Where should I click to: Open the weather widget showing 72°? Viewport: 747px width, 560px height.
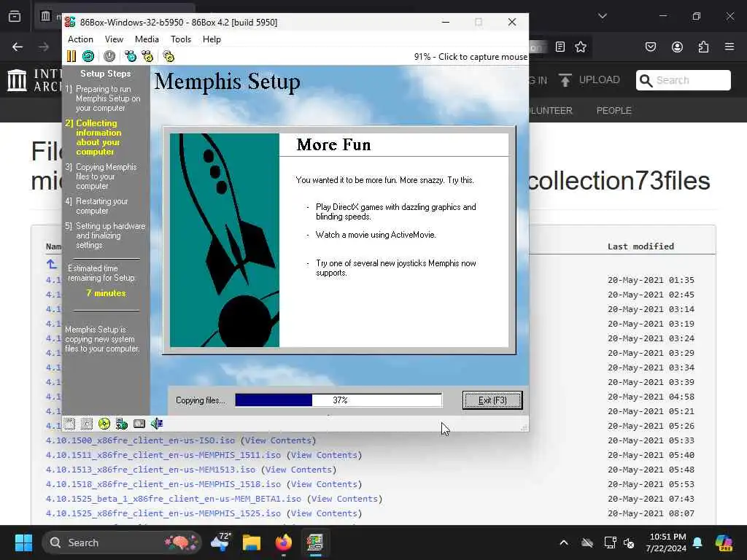pos(220,542)
